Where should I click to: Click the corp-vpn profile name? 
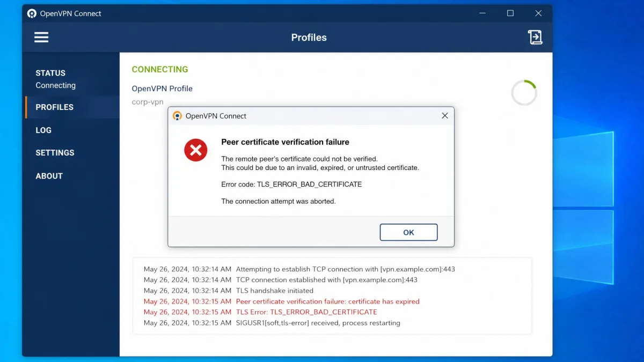(x=148, y=102)
